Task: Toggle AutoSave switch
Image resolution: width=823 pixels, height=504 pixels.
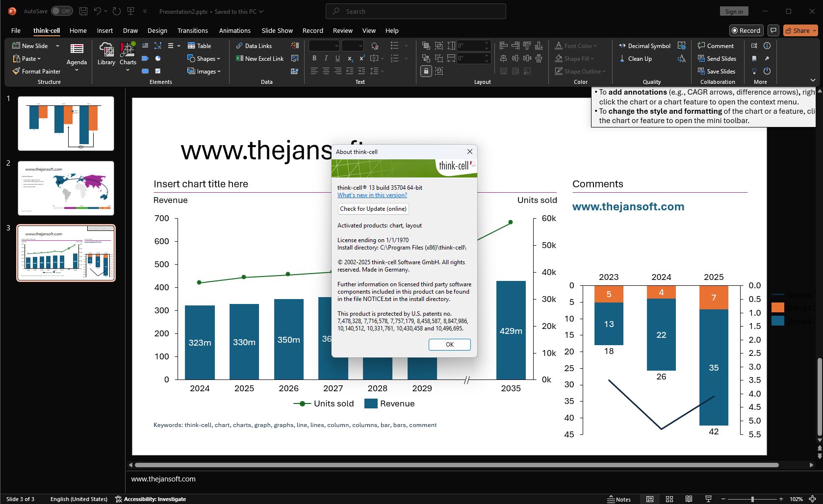Action: (x=62, y=11)
